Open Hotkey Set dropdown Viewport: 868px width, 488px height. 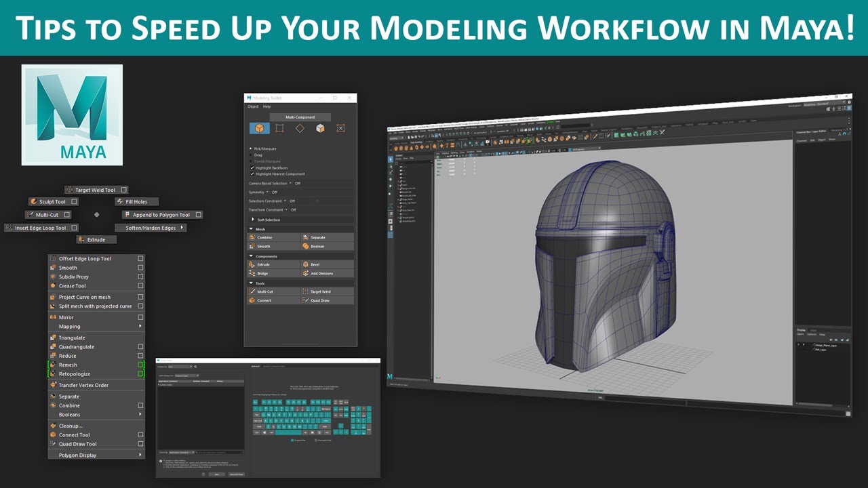pos(180,367)
